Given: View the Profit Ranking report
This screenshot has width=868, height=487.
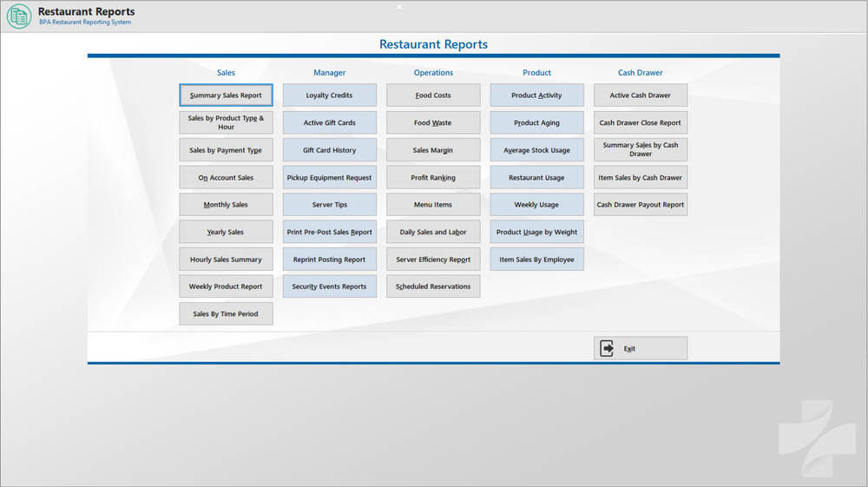Looking at the screenshot, I should point(433,178).
